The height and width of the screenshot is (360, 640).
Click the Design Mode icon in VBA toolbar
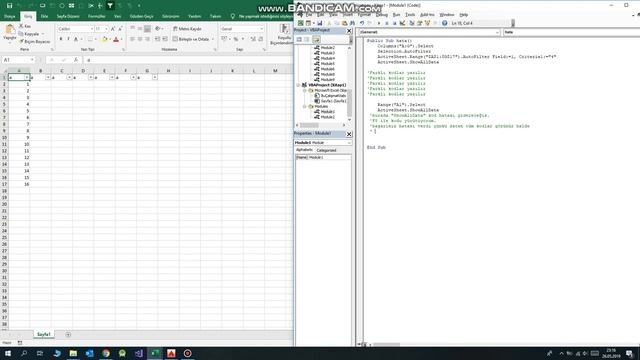point(402,23)
